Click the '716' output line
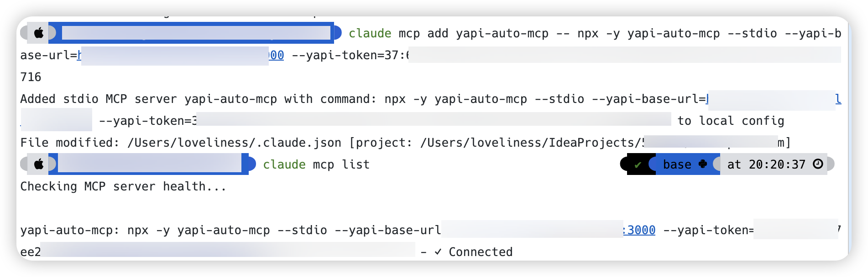 click(31, 77)
